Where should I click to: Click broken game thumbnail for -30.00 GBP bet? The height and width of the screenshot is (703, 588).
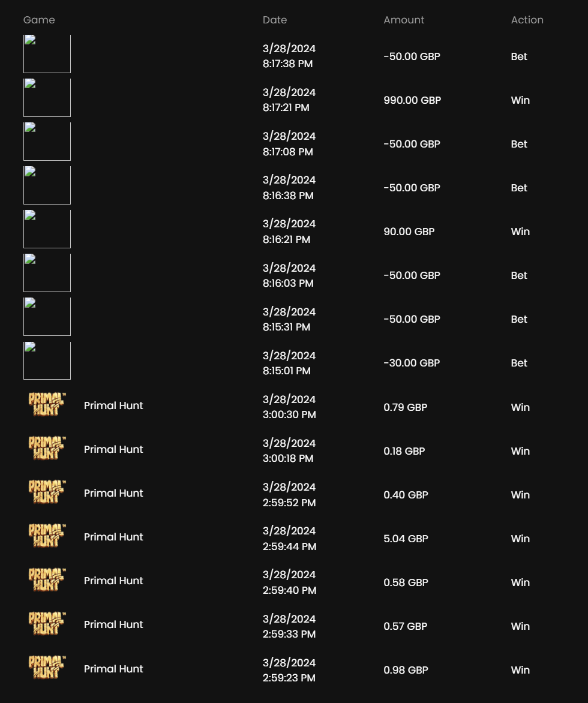(x=47, y=360)
